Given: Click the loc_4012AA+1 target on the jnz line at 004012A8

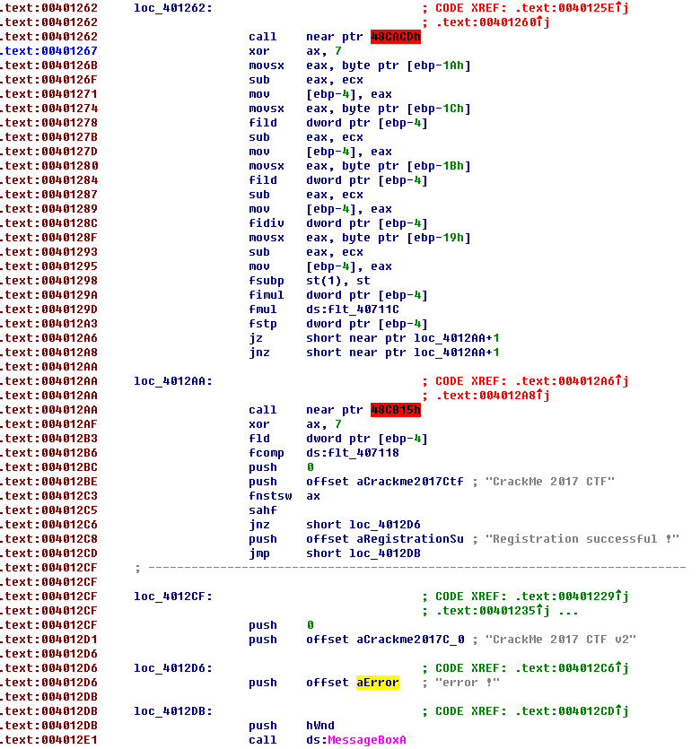Looking at the screenshot, I should pos(456,353).
